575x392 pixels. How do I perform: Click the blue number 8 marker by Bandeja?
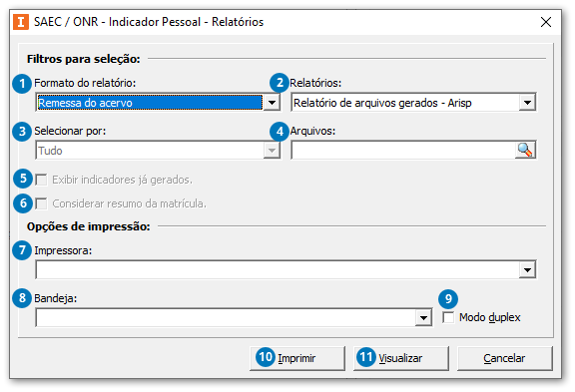22,298
